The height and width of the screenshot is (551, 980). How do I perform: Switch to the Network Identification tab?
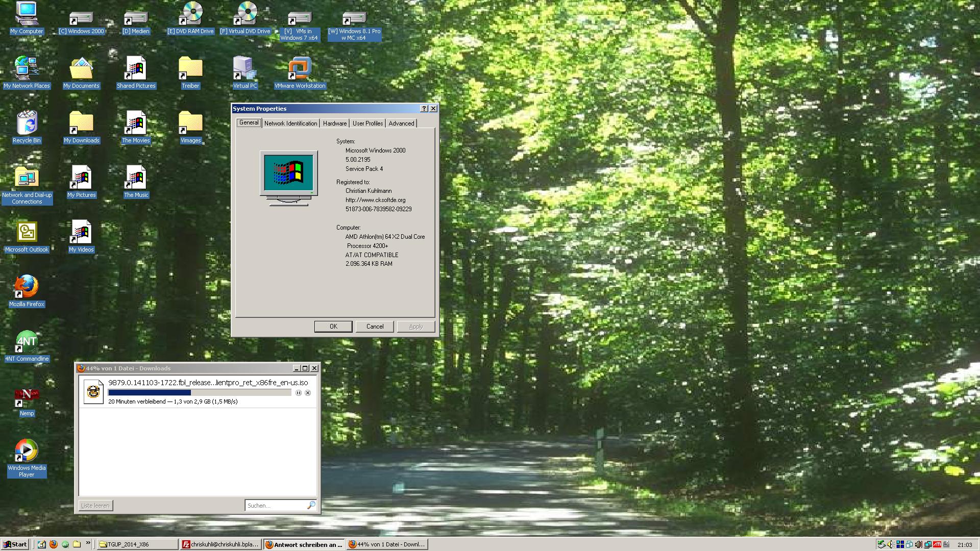click(290, 123)
